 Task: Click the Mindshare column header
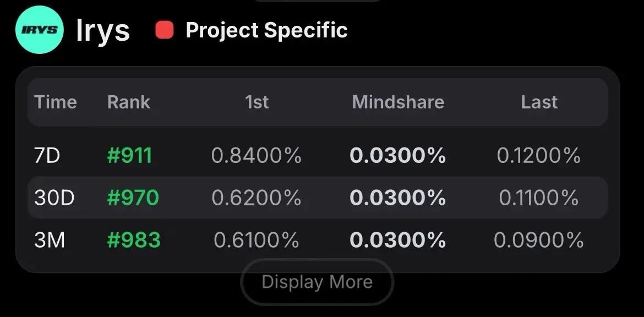click(398, 102)
